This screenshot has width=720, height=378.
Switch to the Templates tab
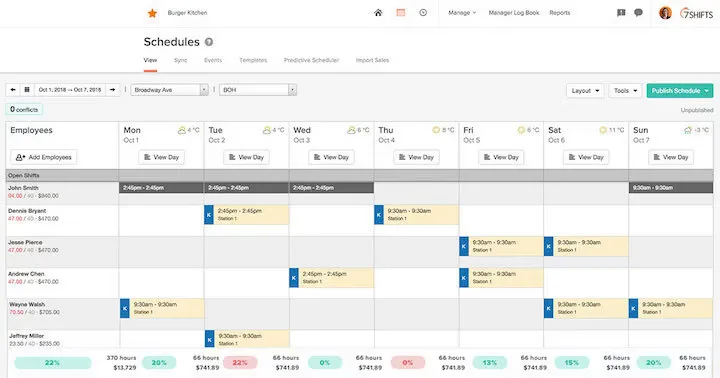tap(253, 60)
